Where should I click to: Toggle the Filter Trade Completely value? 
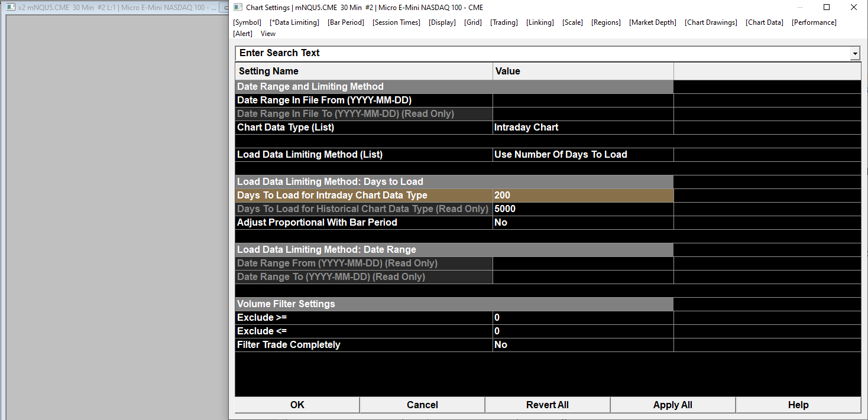583,345
